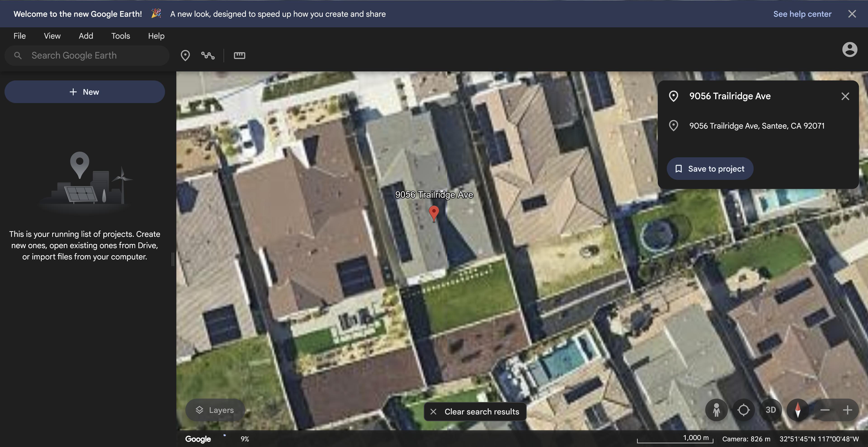This screenshot has width=868, height=447.
Task: Click Clear search results button
Action: point(475,412)
